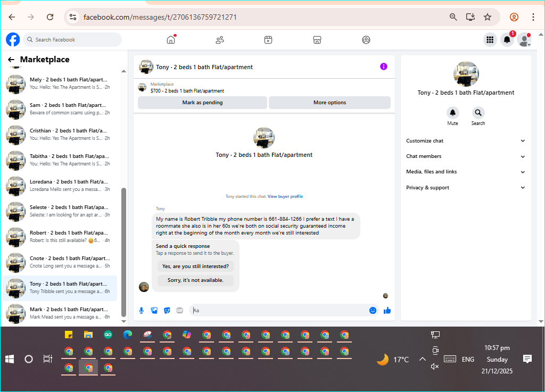Open the account profile picture menu
Screen dimensions: 545x392
[x=524, y=40]
